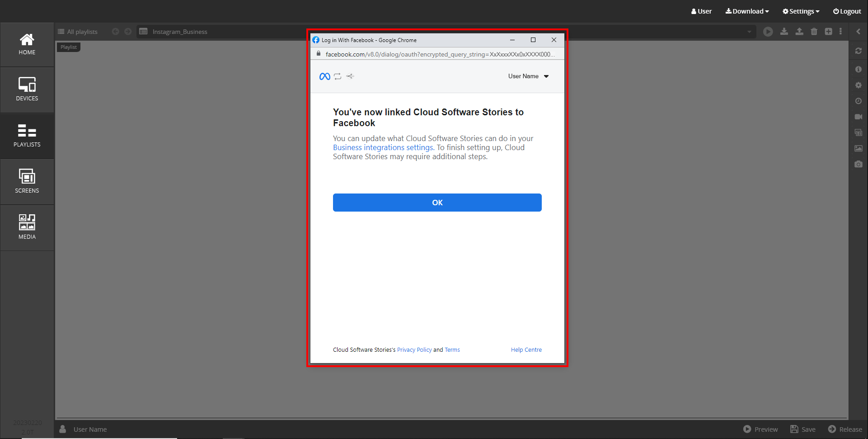Open the playlist selector dropdown arrow
This screenshot has height=439, width=868.
[x=749, y=32]
